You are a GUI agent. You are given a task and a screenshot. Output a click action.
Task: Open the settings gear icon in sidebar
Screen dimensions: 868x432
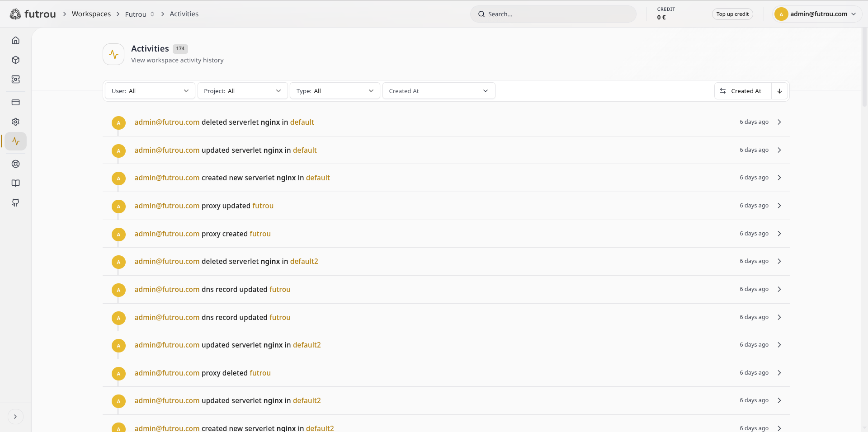coord(16,122)
